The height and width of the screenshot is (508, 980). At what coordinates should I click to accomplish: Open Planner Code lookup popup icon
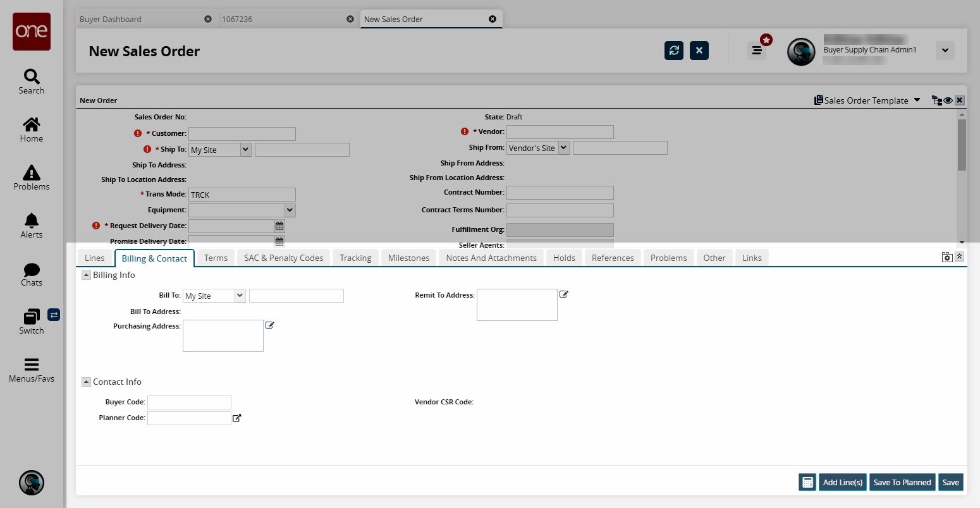tap(237, 418)
